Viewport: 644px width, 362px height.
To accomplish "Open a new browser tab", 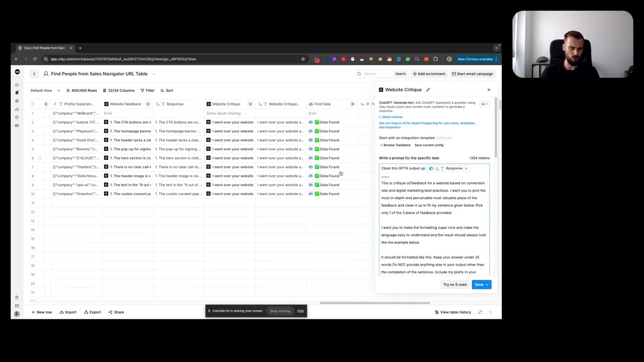I will (80, 48).
